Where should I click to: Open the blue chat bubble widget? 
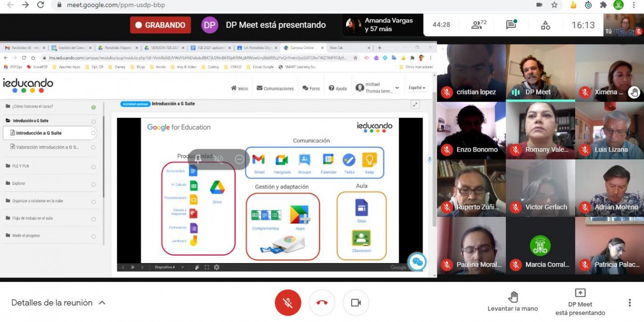(417, 262)
